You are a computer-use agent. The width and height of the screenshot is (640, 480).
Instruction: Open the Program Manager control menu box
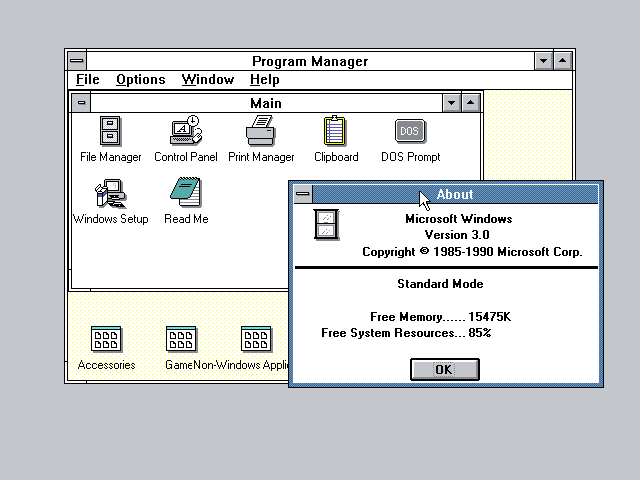[77, 61]
